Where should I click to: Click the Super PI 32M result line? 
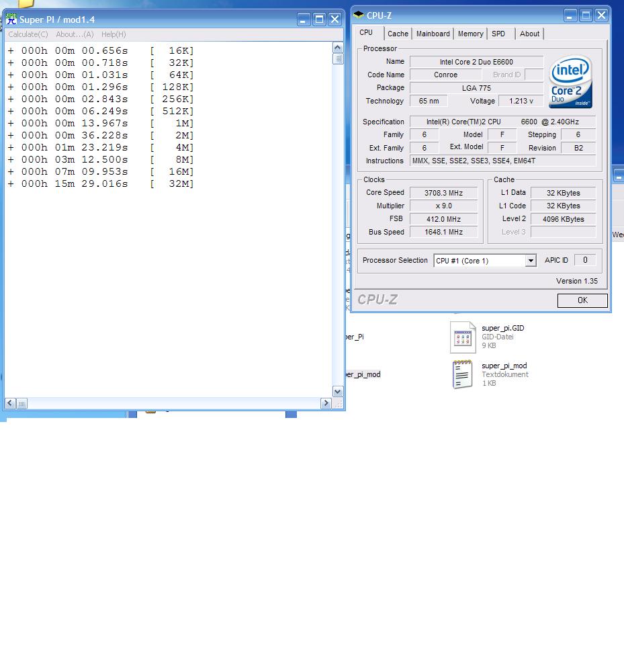tap(101, 184)
